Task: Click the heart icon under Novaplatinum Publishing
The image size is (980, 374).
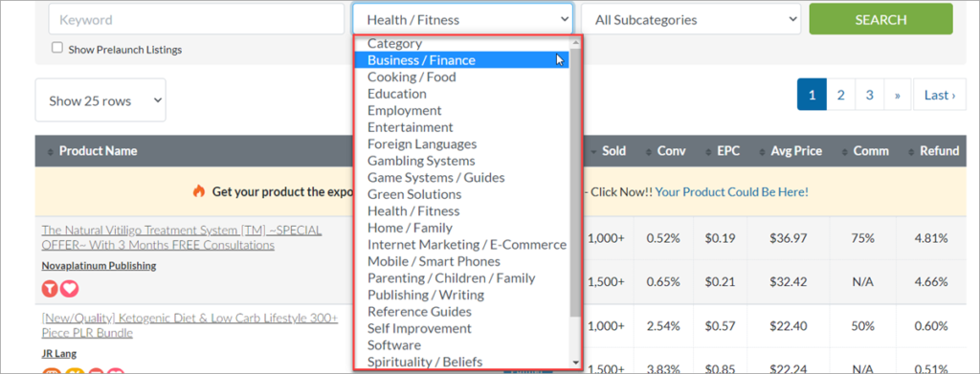Action: (69, 289)
